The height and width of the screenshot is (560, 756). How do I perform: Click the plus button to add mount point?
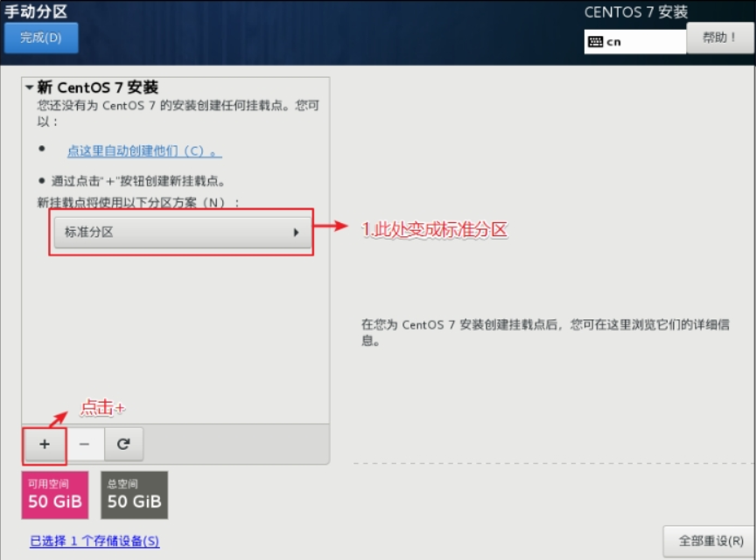45,444
